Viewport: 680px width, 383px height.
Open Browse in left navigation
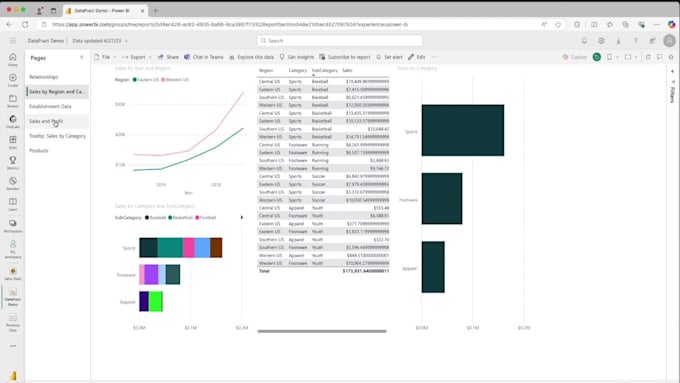click(x=13, y=101)
